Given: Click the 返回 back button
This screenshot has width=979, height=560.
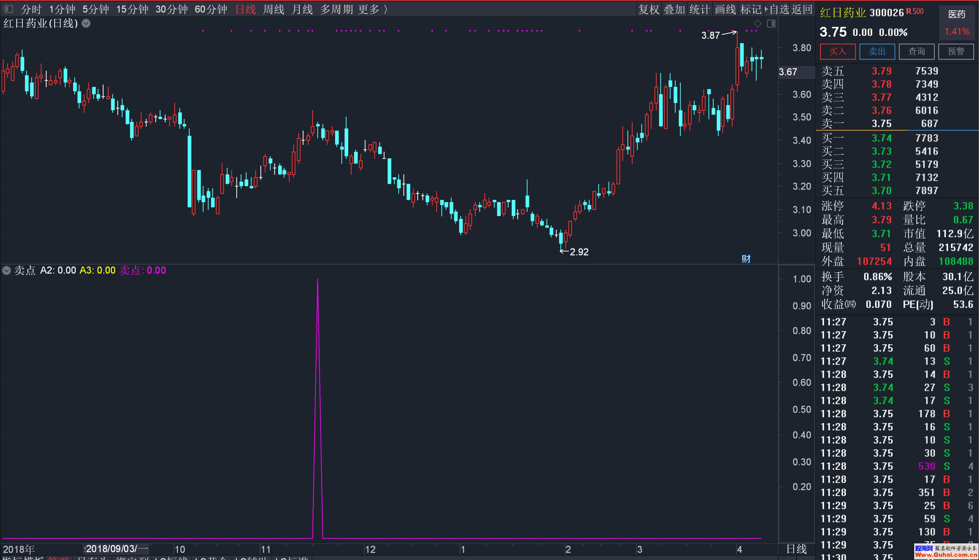Looking at the screenshot, I should coord(802,9).
